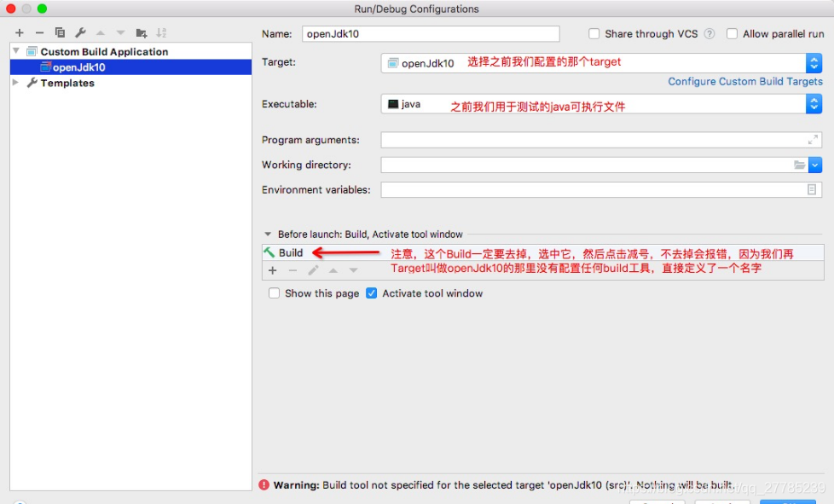Add a before-launch task with the plus icon
The width and height of the screenshot is (834, 504).
[272, 270]
